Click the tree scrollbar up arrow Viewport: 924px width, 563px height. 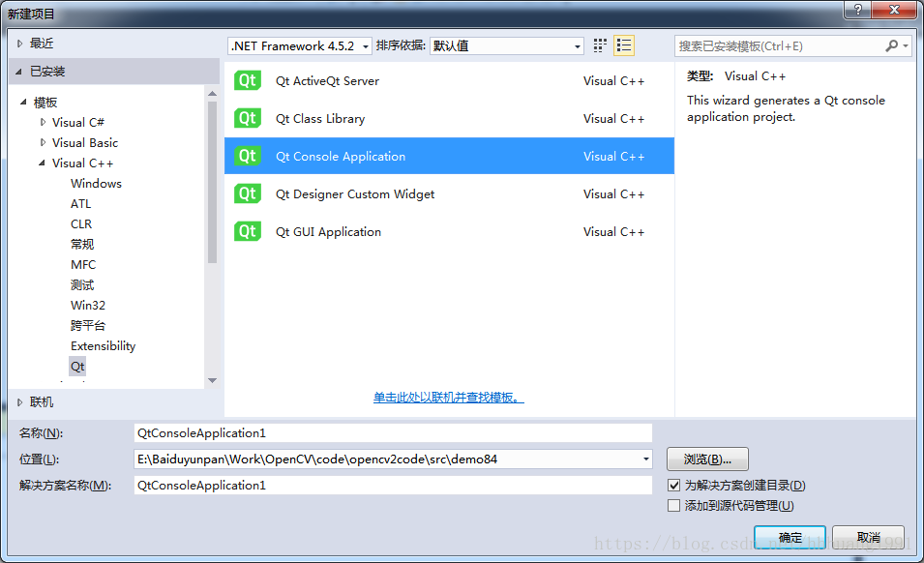(x=212, y=94)
